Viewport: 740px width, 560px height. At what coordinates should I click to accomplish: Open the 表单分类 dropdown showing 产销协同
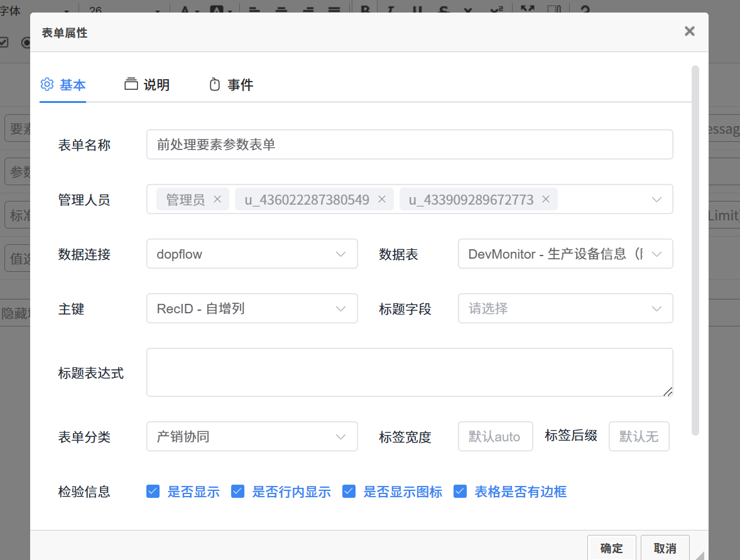[x=252, y=436]
